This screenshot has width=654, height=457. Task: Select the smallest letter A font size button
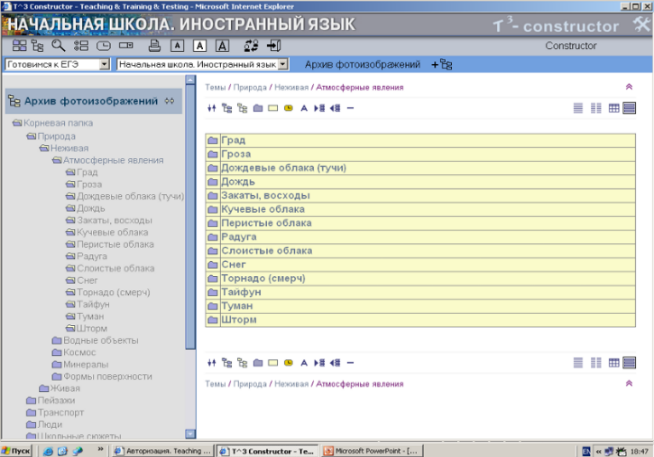click(176, 46)
